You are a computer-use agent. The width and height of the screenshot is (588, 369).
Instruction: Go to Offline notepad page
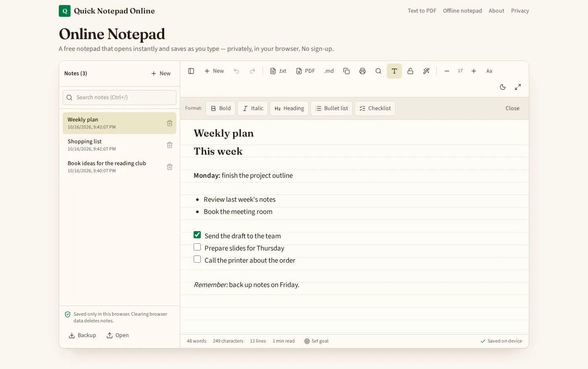click(x=462, y=11)
